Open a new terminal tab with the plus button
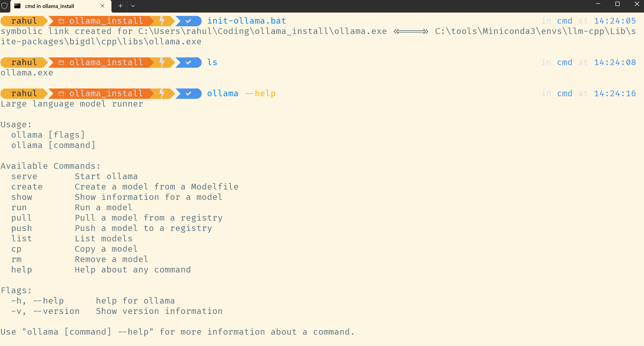The image size is (644, 346). (x=120, y=6)
